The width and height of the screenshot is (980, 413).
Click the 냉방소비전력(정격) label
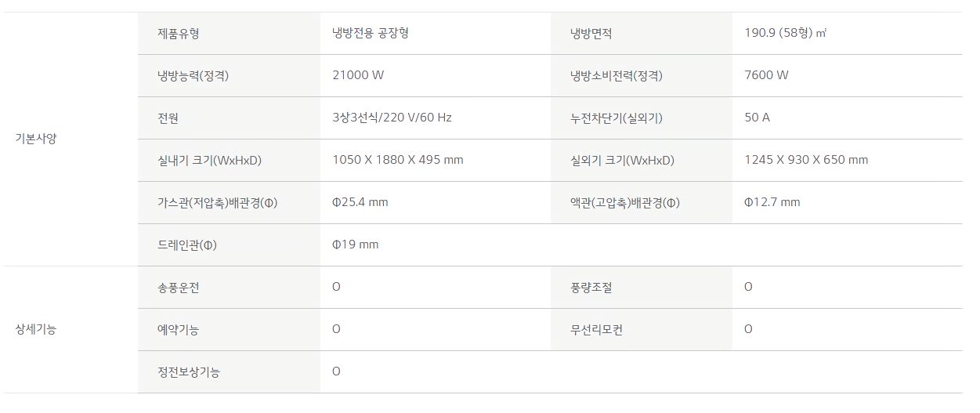point(617,76)
